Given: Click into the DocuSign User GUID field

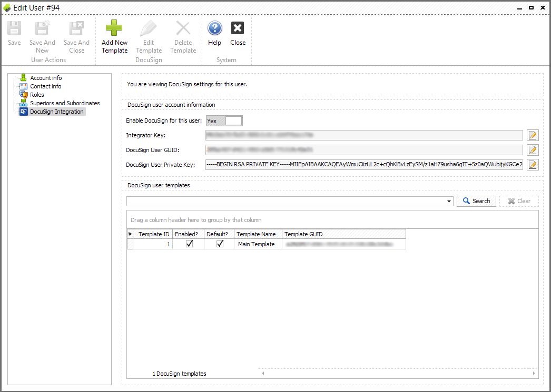Looking at the screenshot, I should pyautogui.click(x=364, y=150).
